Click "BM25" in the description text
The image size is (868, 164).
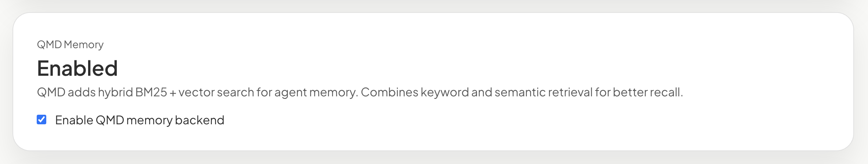pyautogui.click(x=151, y=92)
